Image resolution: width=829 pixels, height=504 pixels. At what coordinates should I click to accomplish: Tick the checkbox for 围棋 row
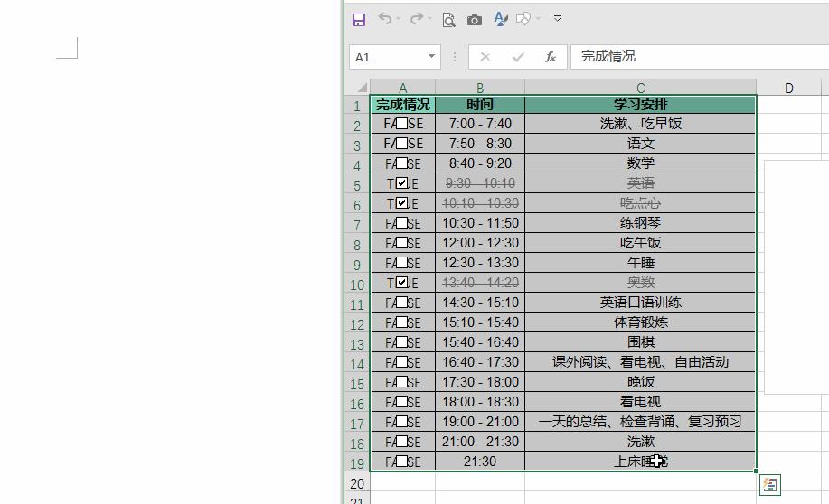(401, 342)
